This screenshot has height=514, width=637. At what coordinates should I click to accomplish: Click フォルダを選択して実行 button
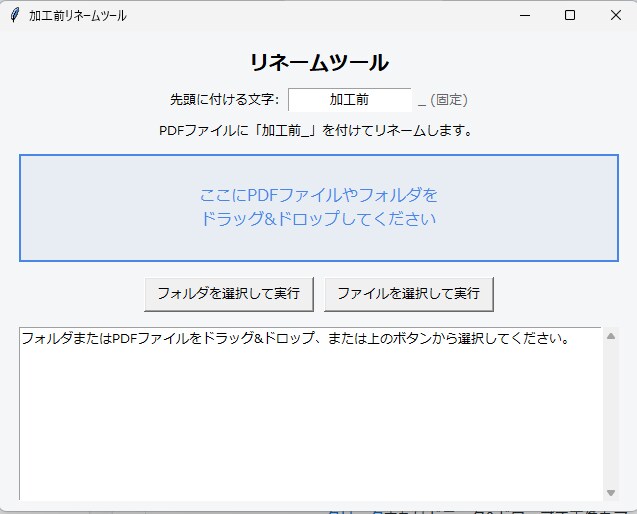[x=229, y=294]
